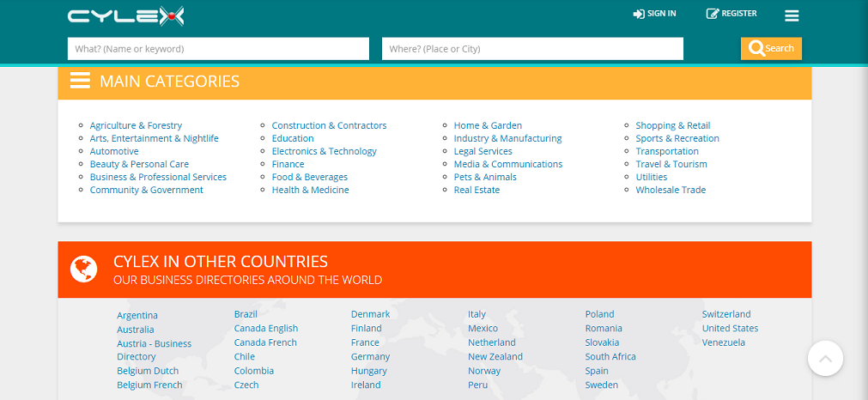
Task: Open the Register page
Action: 731,14
